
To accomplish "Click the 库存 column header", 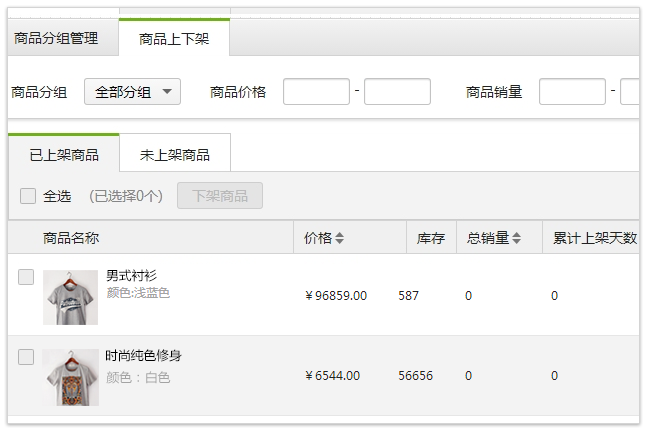I will pos(431,238).
